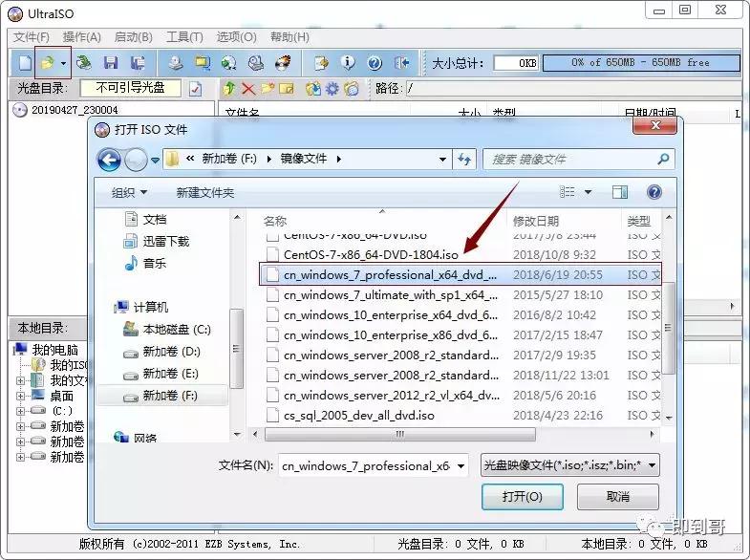This screenshot has height=560, width=750.
Task: Open the dropdown arrow beside Open icon
Action: pos(63,63)
